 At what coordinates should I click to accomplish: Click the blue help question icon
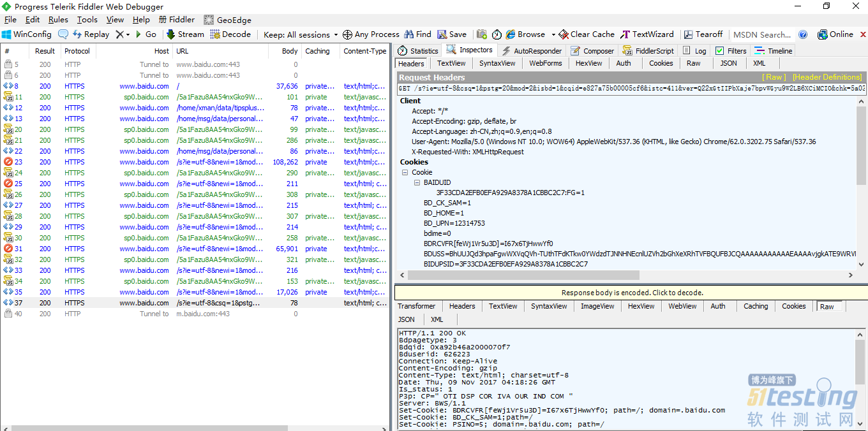[x=803, y=34]
